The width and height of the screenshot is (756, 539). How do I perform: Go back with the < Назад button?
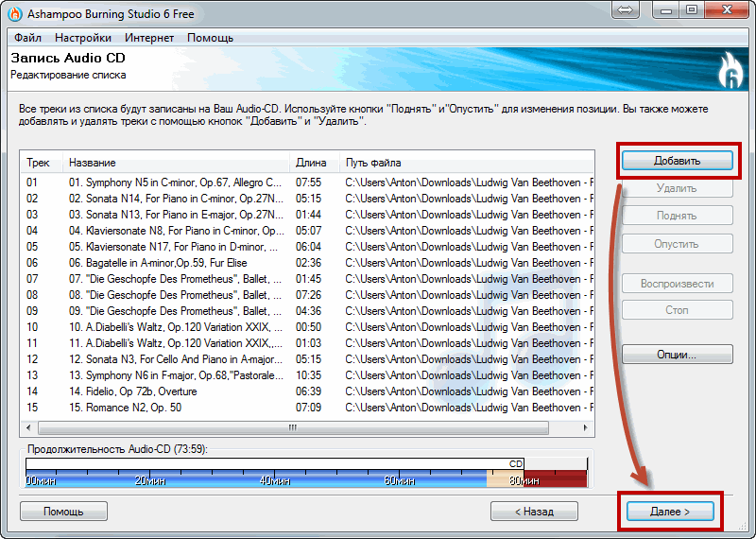[534, 512]
